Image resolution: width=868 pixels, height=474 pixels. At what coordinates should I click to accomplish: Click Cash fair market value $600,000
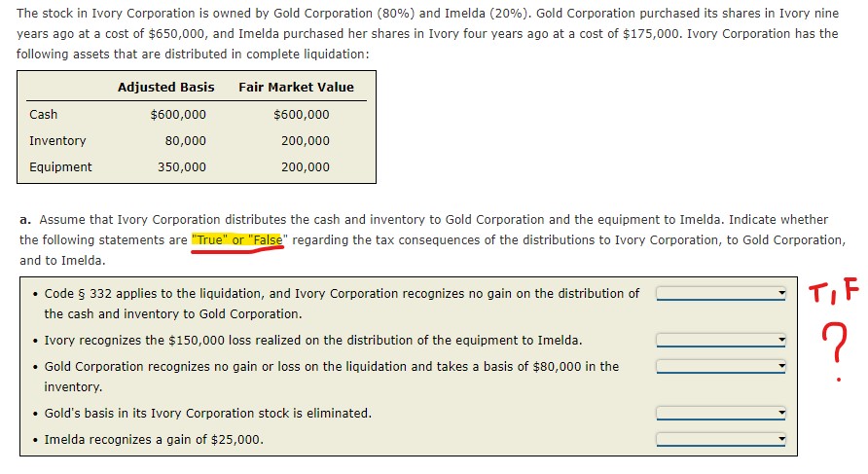pos(301,115)
